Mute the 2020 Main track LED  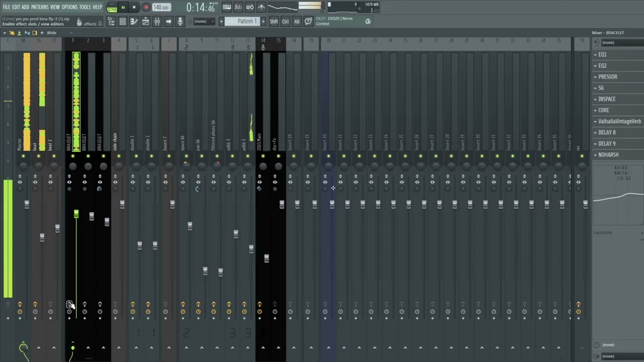263,156
